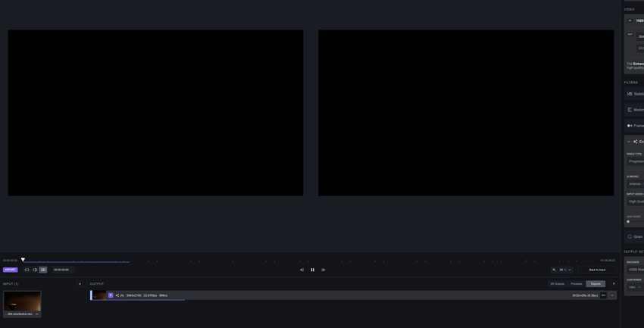This screenshot has width=644, height=328.
Task: Pause the video playback
Action: click(x=312, y=270)
